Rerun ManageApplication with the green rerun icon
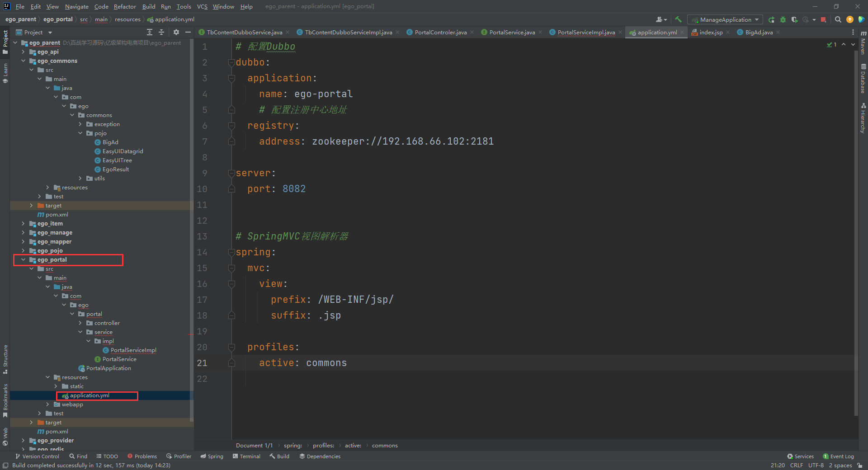Screen dimensions: 868x470 coord(771,19)
